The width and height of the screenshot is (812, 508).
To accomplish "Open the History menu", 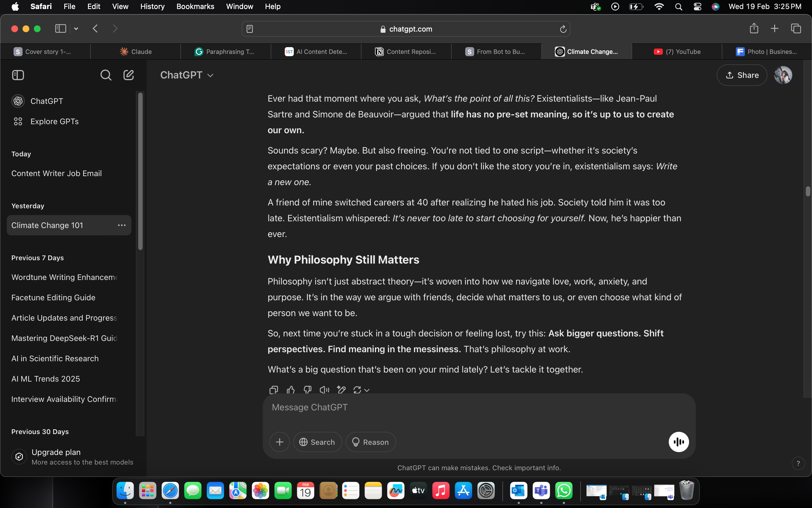I will 152,6.
